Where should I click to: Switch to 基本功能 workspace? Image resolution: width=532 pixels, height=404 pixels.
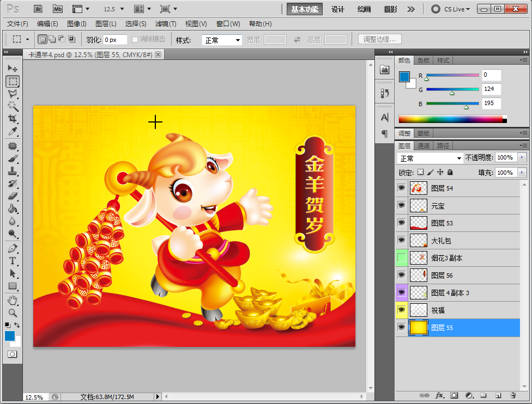[305, 9]
